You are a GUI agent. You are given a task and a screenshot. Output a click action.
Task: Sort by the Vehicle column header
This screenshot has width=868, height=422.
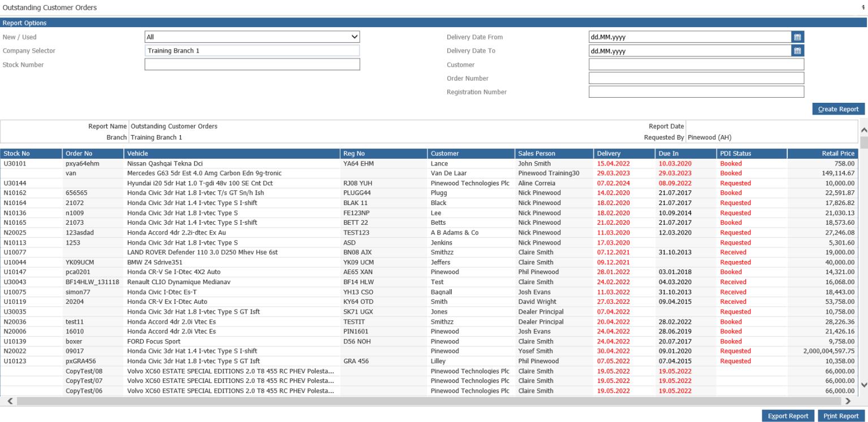pyautogui.click(x=232, y=154)
